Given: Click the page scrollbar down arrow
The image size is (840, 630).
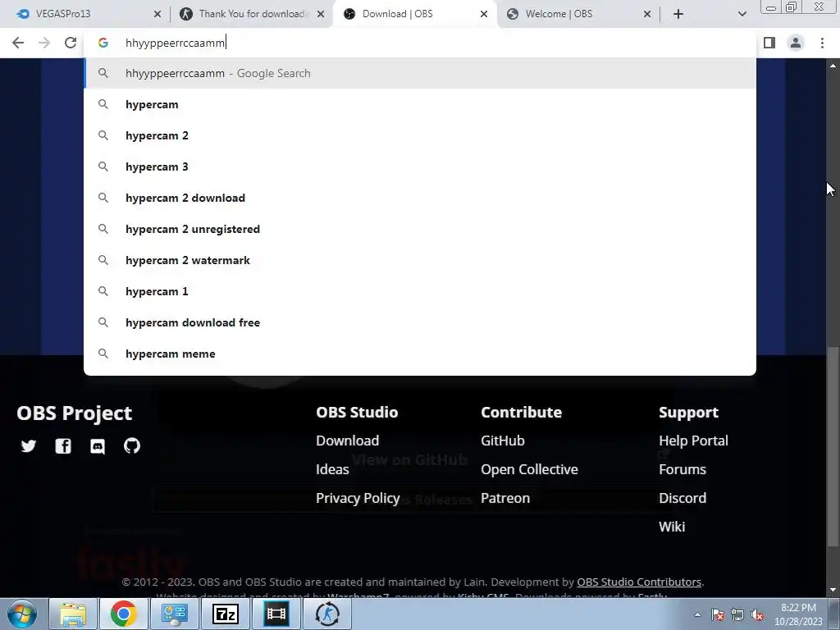Looking at the screenshot, I should click(x=833, y=591).
